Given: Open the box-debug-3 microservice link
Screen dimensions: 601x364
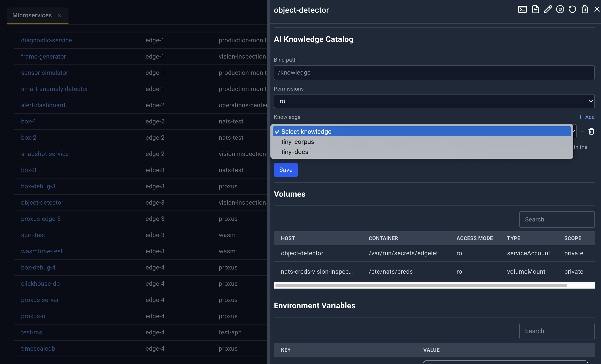Looking at the screenshot, I should click(38, 186).
